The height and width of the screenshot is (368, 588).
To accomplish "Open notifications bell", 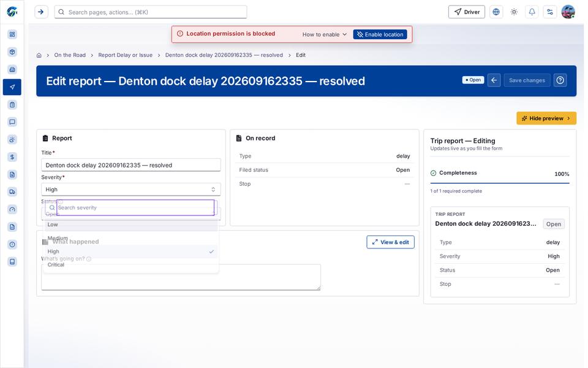I will tap(532, 12).
